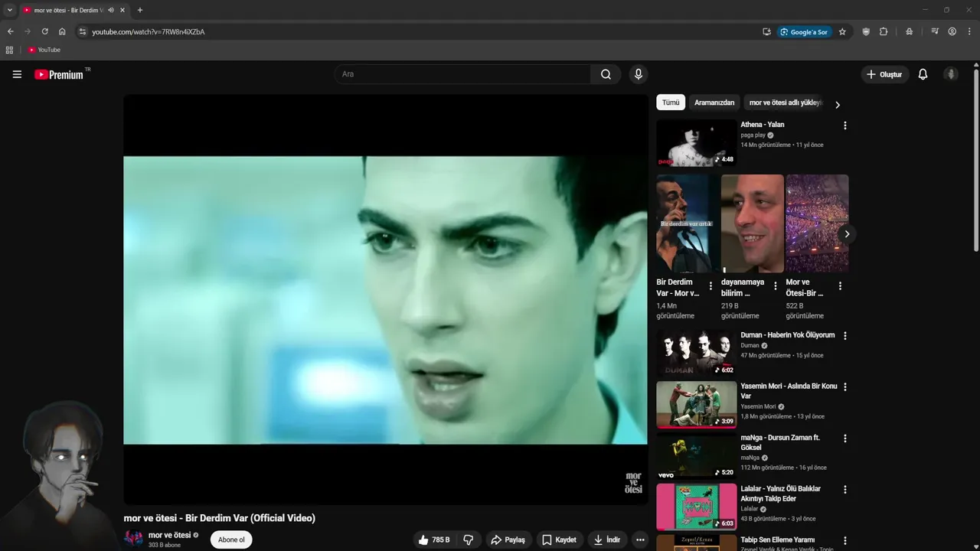The width and height of the screenshot is (980, 551).
Task: Click the search magnifier button
Action: 606,74
